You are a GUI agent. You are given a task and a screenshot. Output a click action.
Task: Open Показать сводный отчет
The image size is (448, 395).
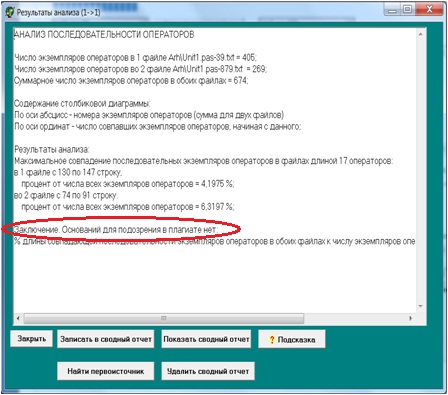tap(206, 339)
